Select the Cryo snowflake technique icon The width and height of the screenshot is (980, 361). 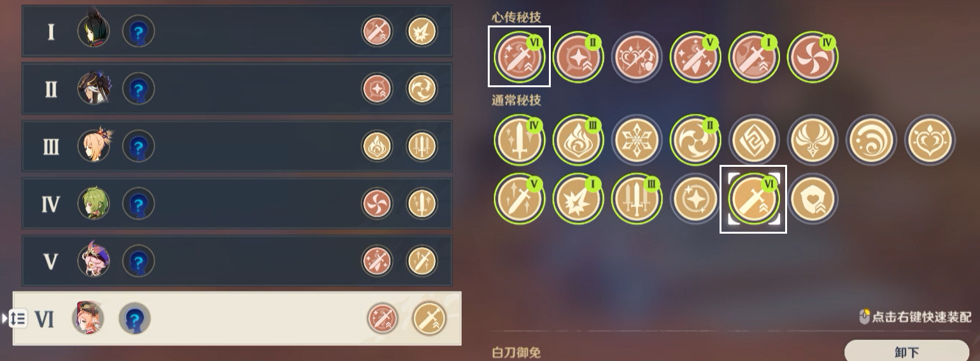point(637,140)
